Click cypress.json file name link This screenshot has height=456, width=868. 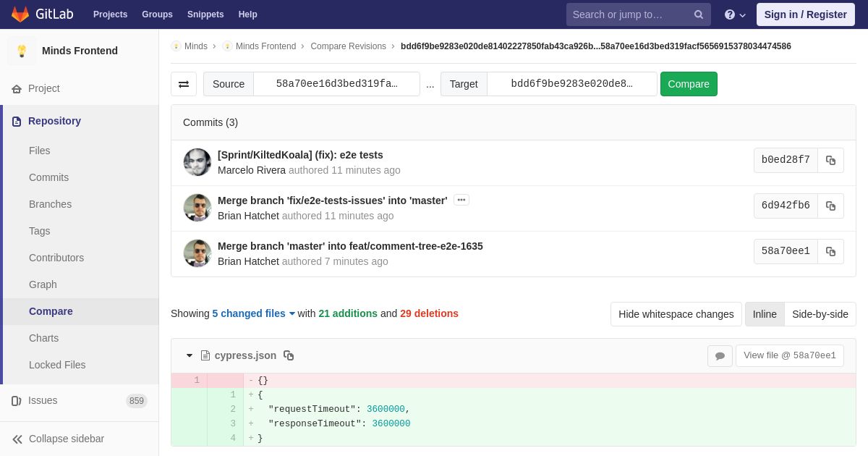[245, 355]
